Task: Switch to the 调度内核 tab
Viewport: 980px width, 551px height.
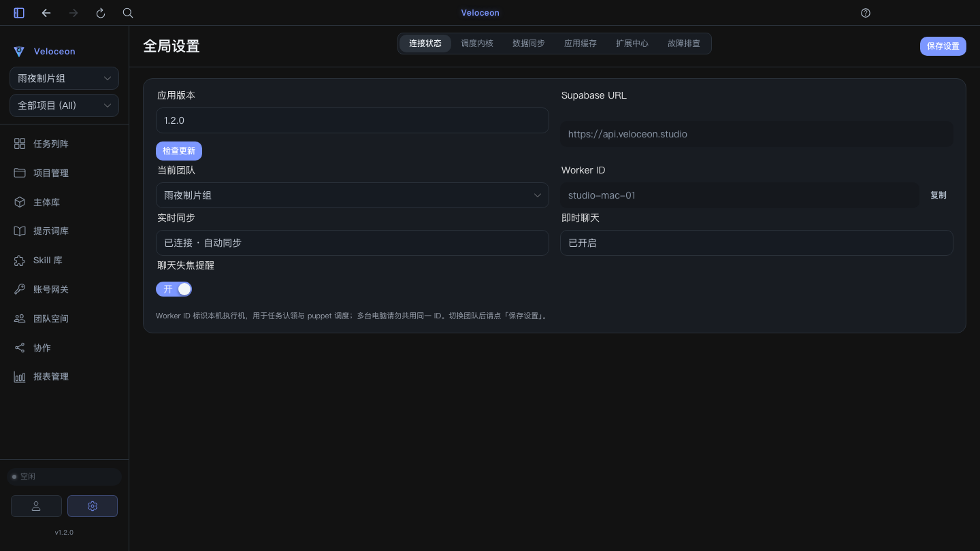Action: pos(477,44)
